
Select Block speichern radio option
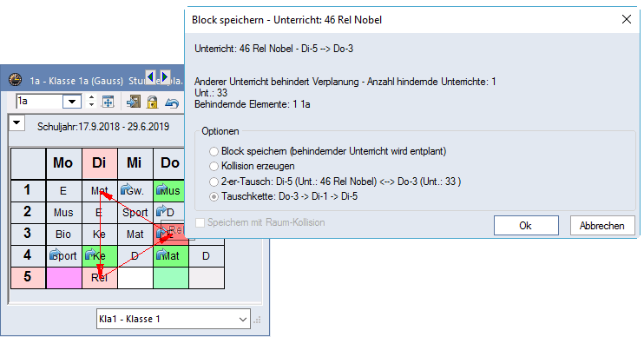(214, 152)
